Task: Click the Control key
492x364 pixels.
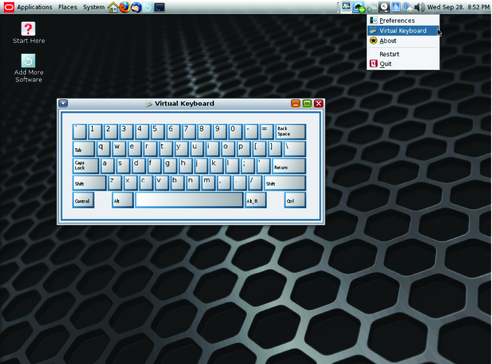Action: coord(83,200)
